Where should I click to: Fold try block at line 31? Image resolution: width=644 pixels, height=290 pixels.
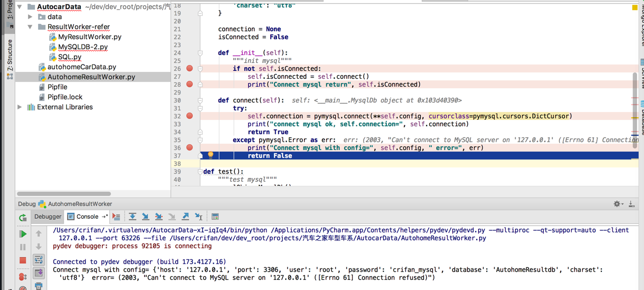click(x=200, y=108)
